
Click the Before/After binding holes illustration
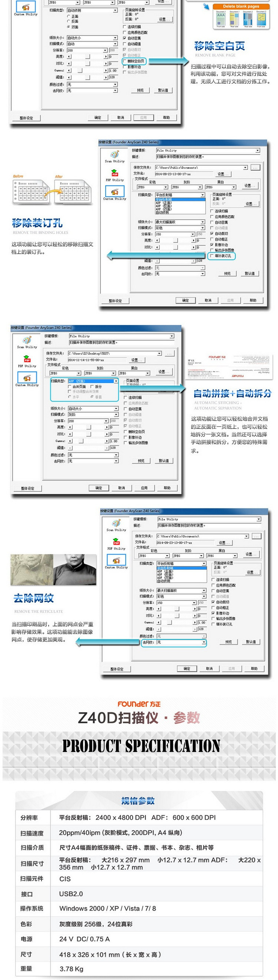pyautogui.click(x=52, y=190)
